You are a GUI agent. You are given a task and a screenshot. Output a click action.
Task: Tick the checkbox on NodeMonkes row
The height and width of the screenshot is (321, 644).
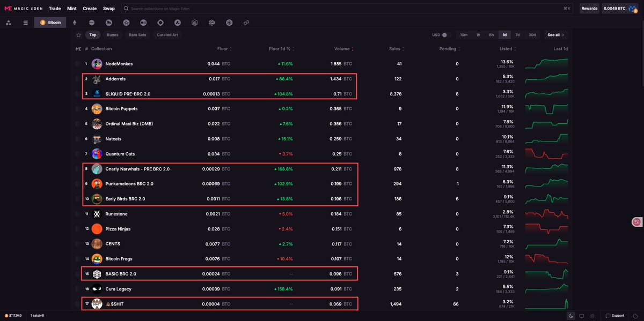[x=78, y=64]
